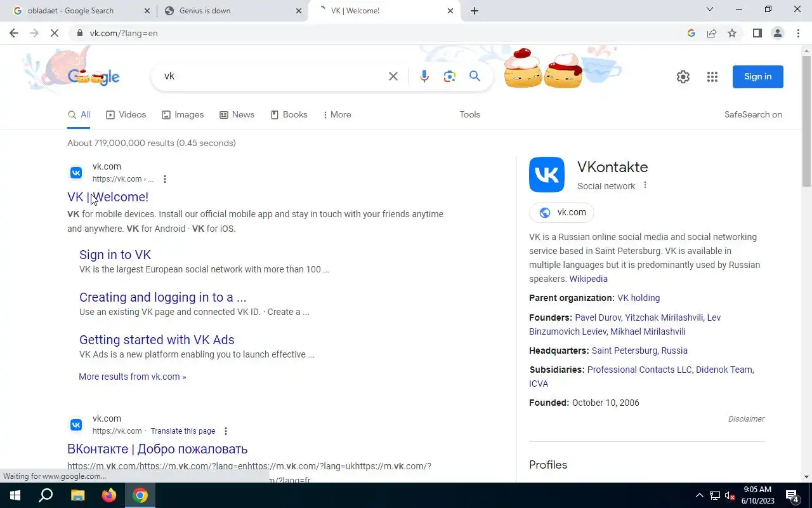Open ВКонтакте Добро пожаловать result
The image size is (812, 508).
[157, 449]
